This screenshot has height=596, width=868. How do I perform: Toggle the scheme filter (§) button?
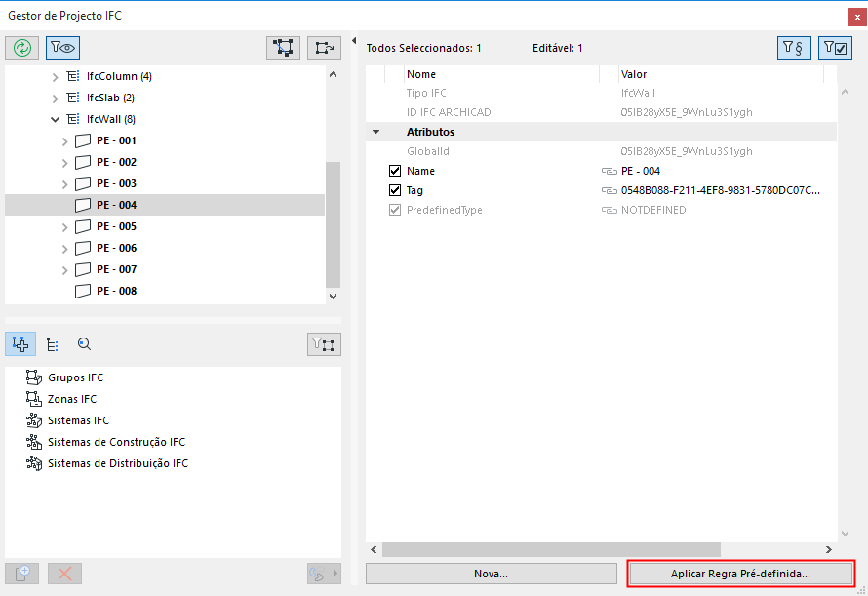pyautogui.click(x=794, y=48)
